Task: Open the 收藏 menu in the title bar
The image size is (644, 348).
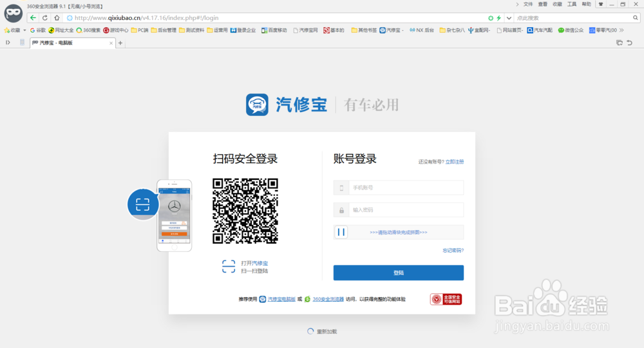Action: point(557,4)
